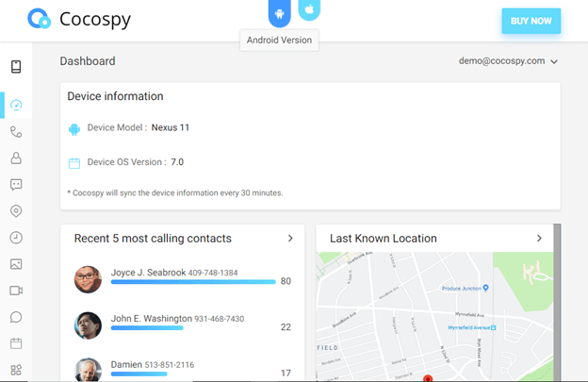The width and height of the screenshot is (588, 382).
Task: Click Damien's call count bar
Action: coord(139,374)
